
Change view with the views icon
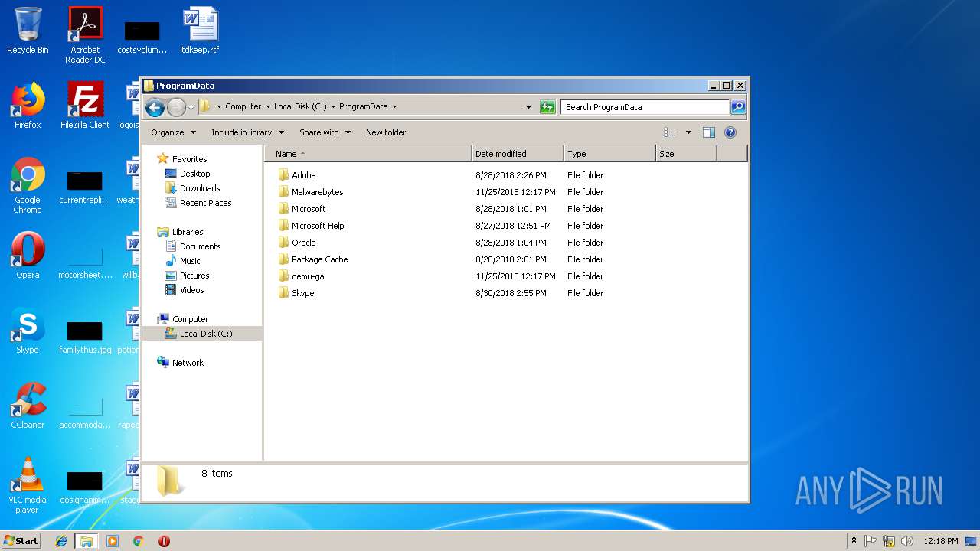[670, 132]
